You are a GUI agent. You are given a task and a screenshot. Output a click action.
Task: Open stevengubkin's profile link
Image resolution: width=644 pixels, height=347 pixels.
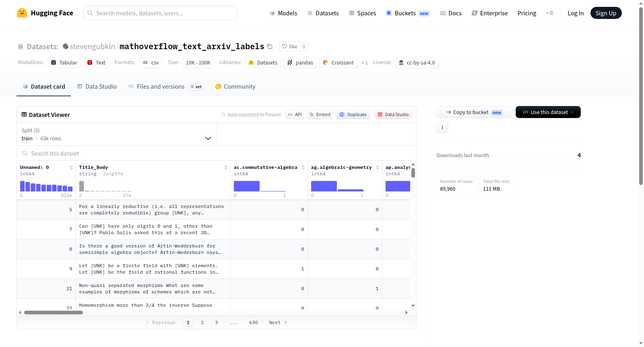93,46
